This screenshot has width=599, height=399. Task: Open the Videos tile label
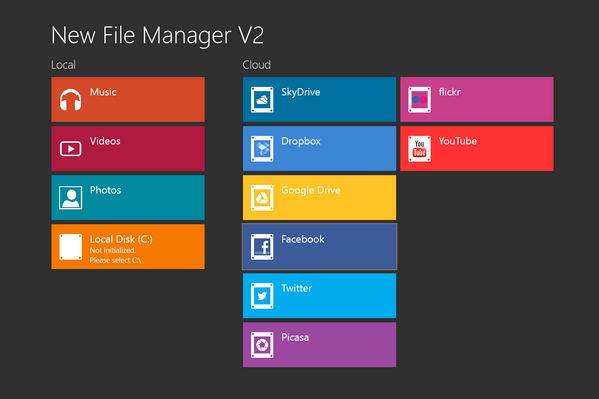(105, 141)
